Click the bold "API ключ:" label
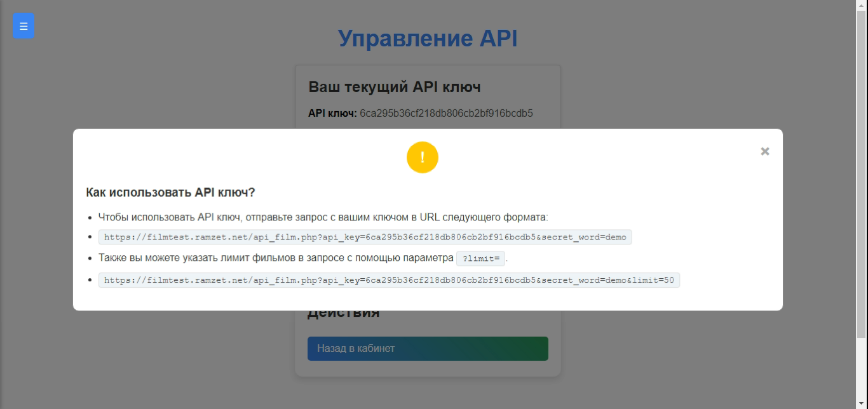Viewport: 868px width, 409px height. pyautogui.click(x=332, y=114)
